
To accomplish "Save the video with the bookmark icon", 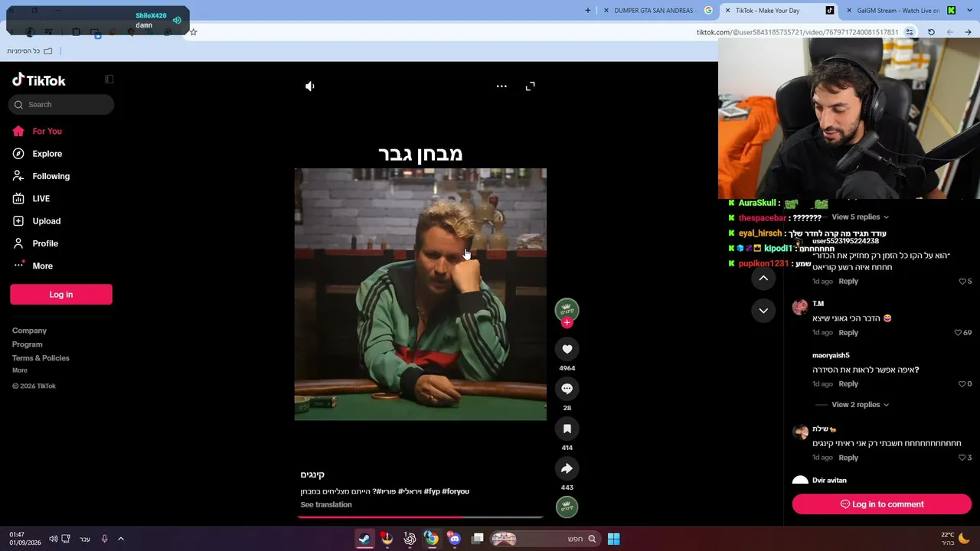I will click(567, 429).
